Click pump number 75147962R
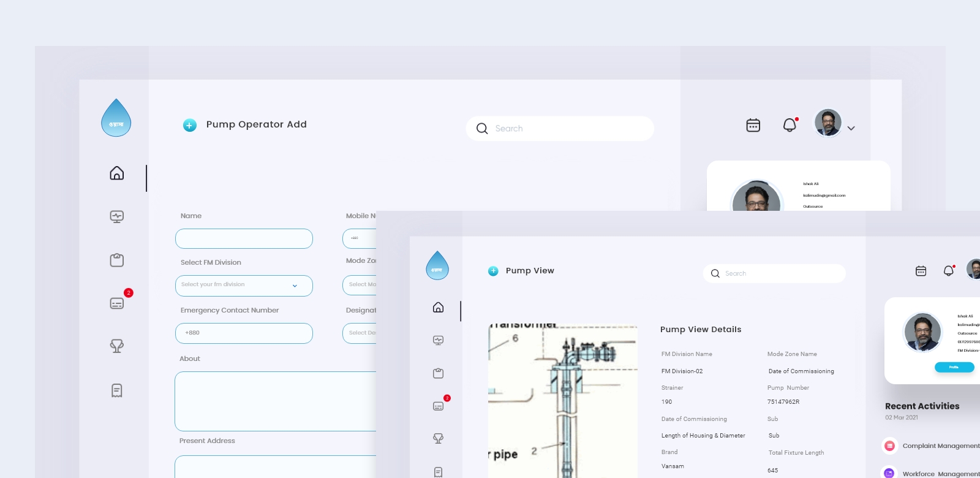This screenshot has width=980, height=478. (783, 402)
